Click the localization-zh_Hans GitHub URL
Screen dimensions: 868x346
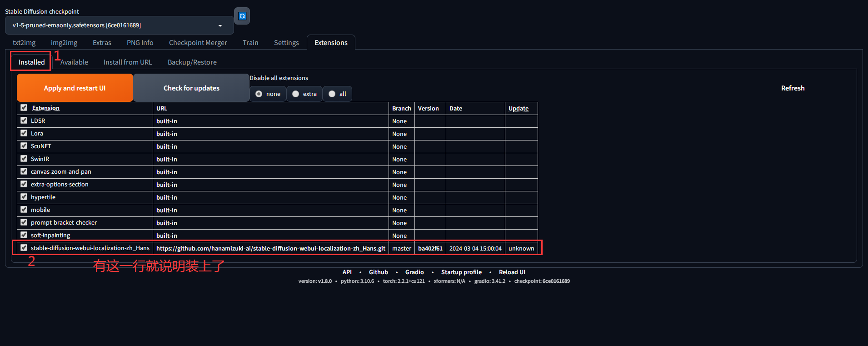(271, 248)
